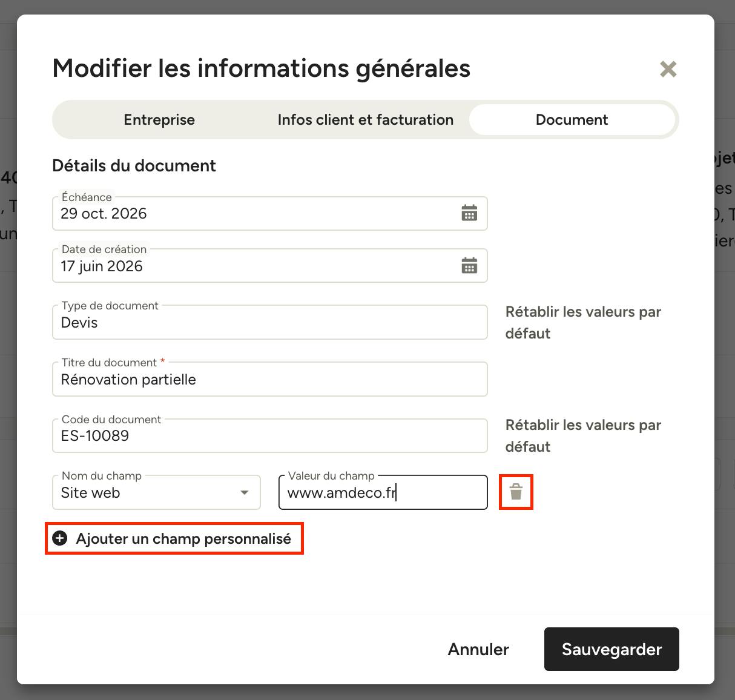Open the Date de création calendar icon
Image resolution: width=735 pixels, height=700 pixels.
469,266
